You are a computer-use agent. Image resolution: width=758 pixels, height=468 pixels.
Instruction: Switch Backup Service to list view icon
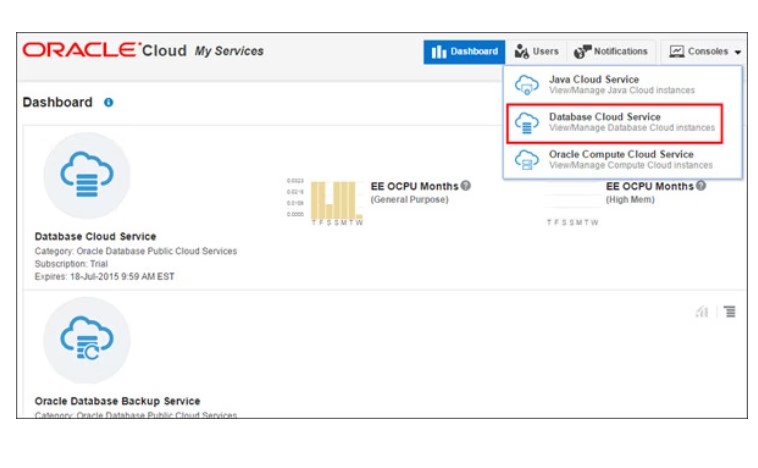point(730,312)
